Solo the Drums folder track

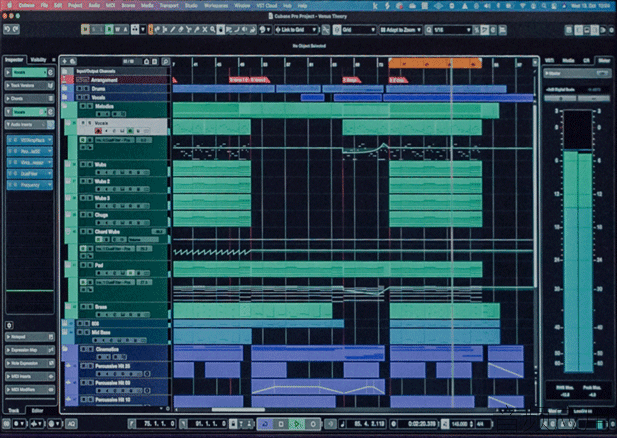(x=85, y=89)
